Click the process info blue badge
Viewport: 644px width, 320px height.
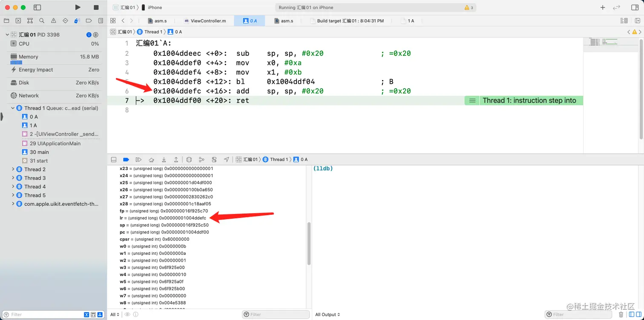[x=89, y=35]
